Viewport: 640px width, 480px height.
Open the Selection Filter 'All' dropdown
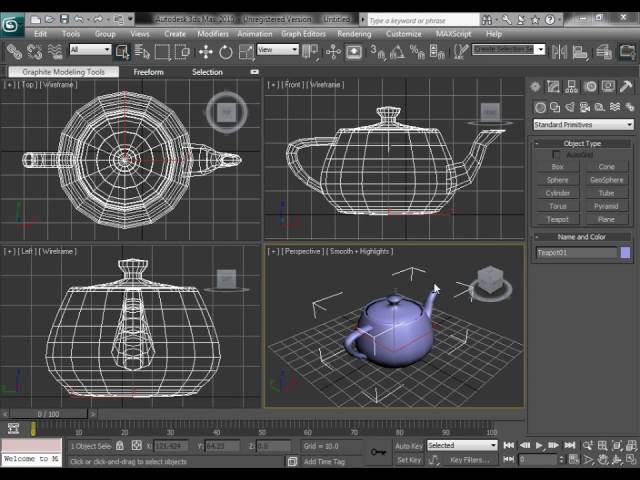coord(90,49)
